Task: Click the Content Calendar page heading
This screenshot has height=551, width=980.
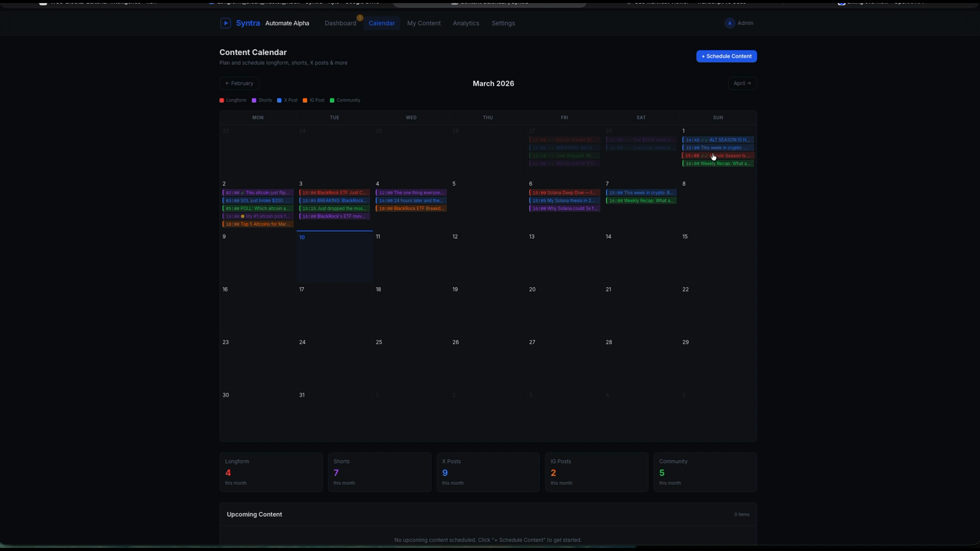Action: click(253, 52)
